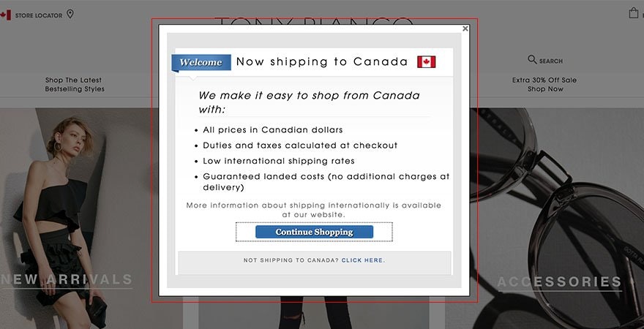Open the Store Locator link
The width and height of the screenshot is (644, 329).
pyautogui.click(x=39, y=15)
